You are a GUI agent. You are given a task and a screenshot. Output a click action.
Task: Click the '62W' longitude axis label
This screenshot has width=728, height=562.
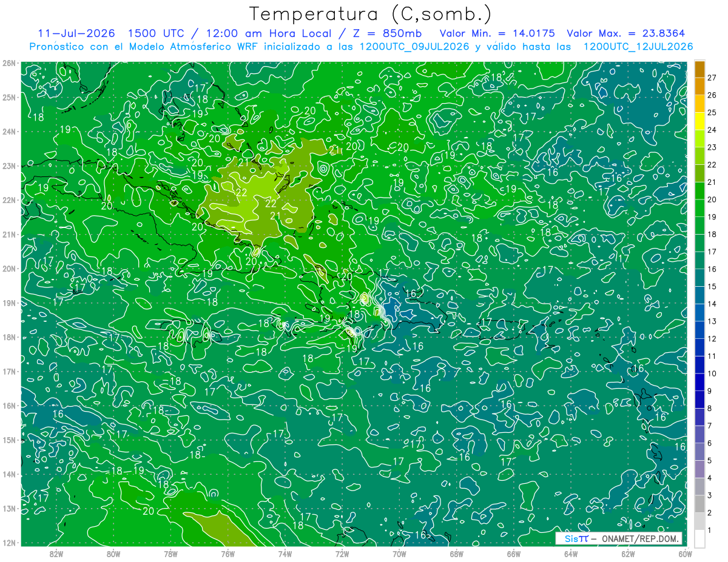[628, 554]
